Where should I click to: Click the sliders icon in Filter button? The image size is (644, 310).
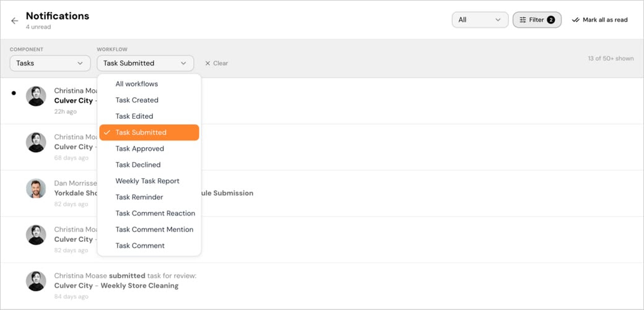coord(523,20)
